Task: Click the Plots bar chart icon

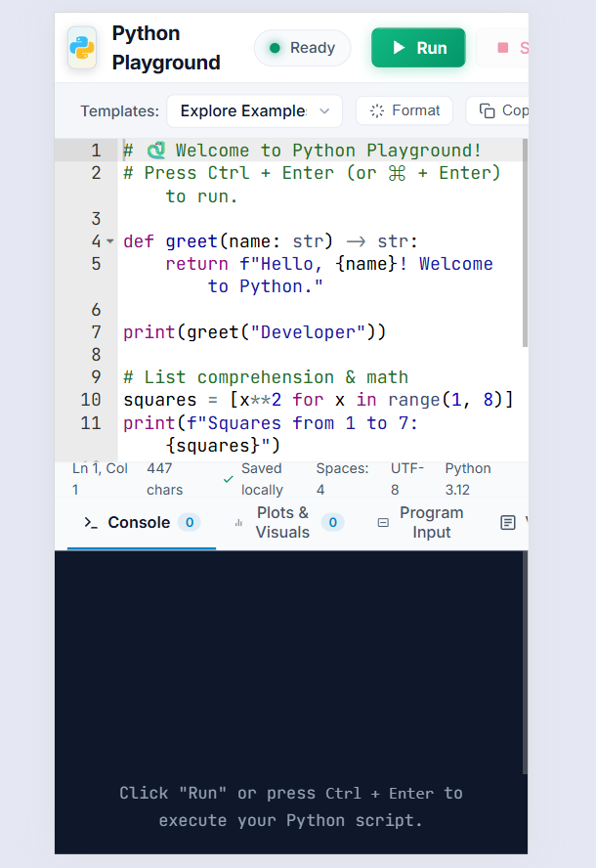Action: (x=238, y=523)
